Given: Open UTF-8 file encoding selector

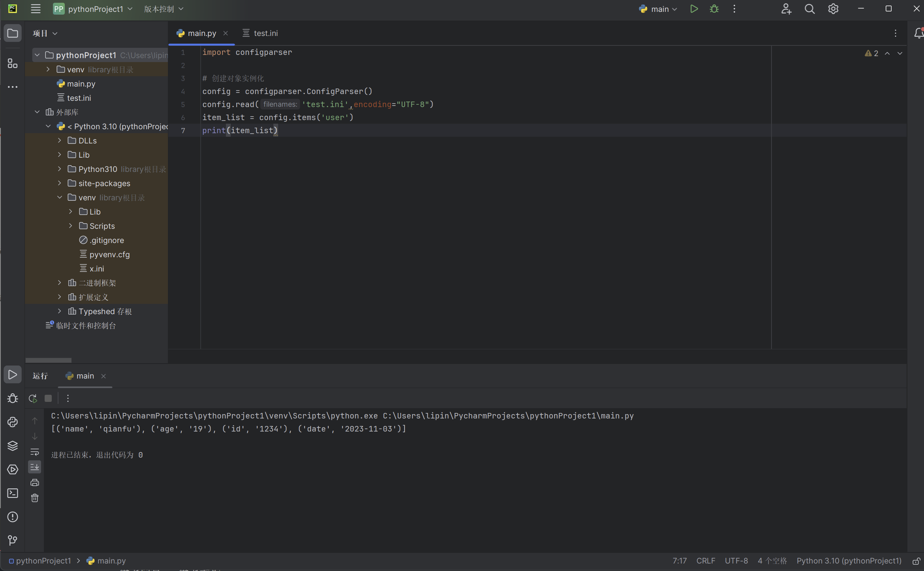Looking at the screenshot, I should [x=736, y=561].
